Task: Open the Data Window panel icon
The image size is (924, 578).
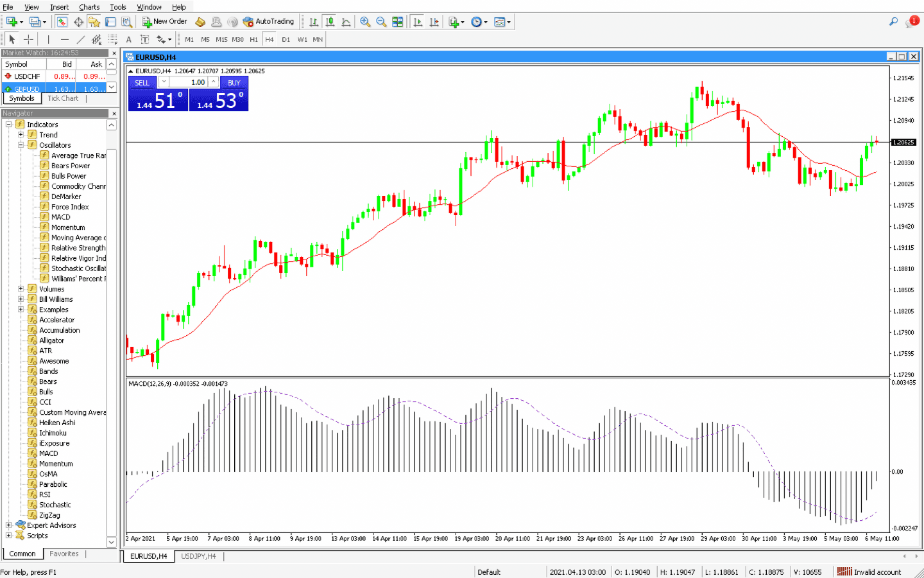Action: tap(78, 21)
